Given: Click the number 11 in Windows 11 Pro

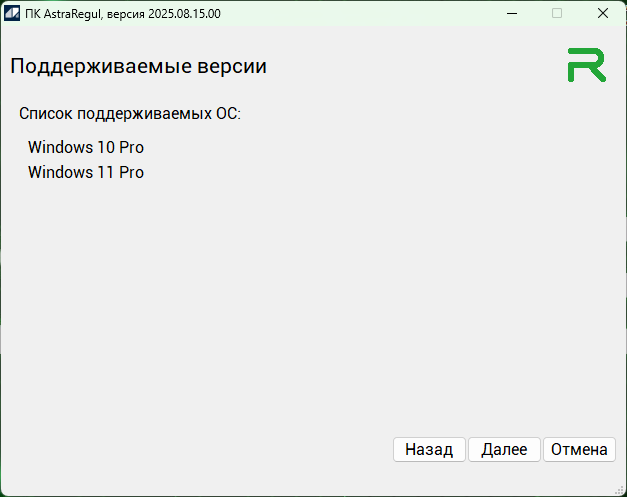Looking at the screenshot, I should pyautogui.click(x=105, y=172).
